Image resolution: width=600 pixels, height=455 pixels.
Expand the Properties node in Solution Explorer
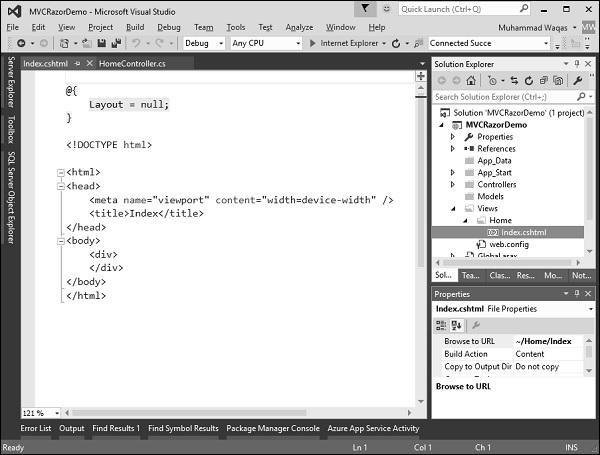[453, 137]
